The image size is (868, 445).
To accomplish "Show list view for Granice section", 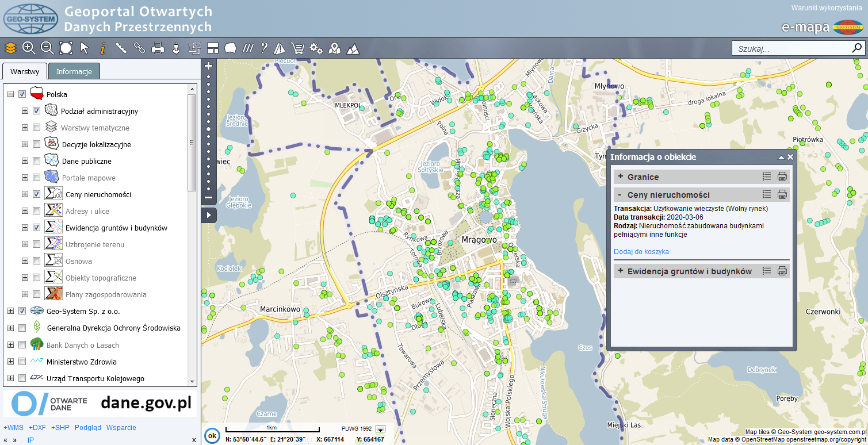I will click(766, 177).
